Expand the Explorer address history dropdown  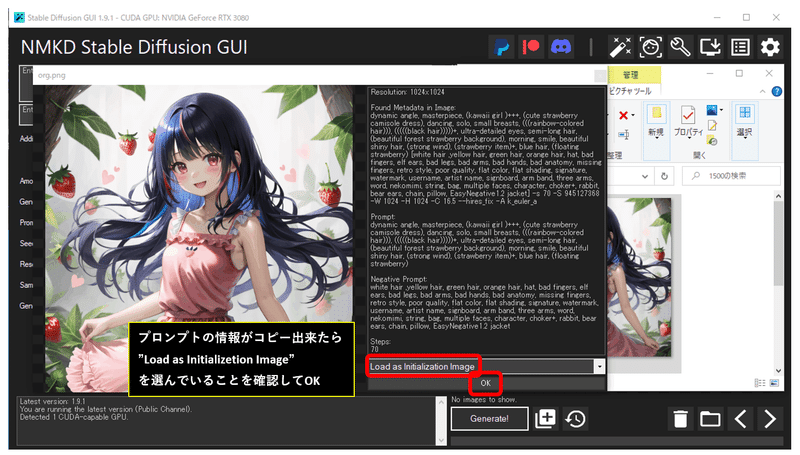tap(645, 176)
